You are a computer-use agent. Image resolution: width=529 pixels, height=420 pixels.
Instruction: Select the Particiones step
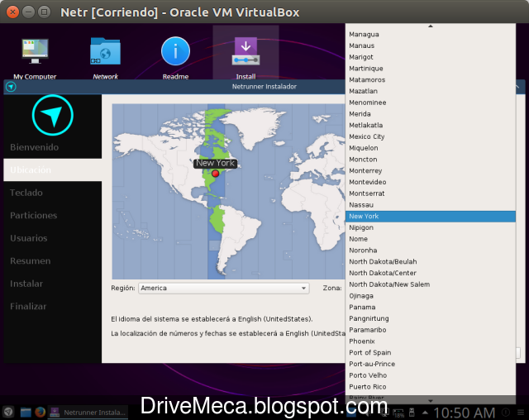point(52,215)
